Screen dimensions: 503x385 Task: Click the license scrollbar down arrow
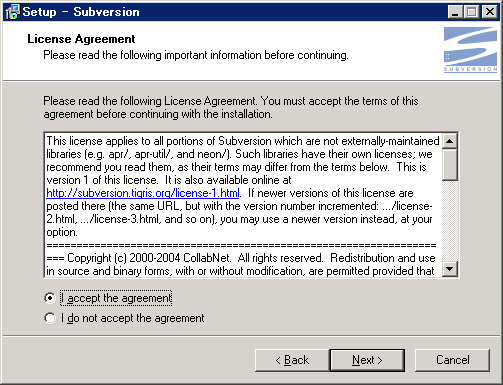tap(450, 269)
